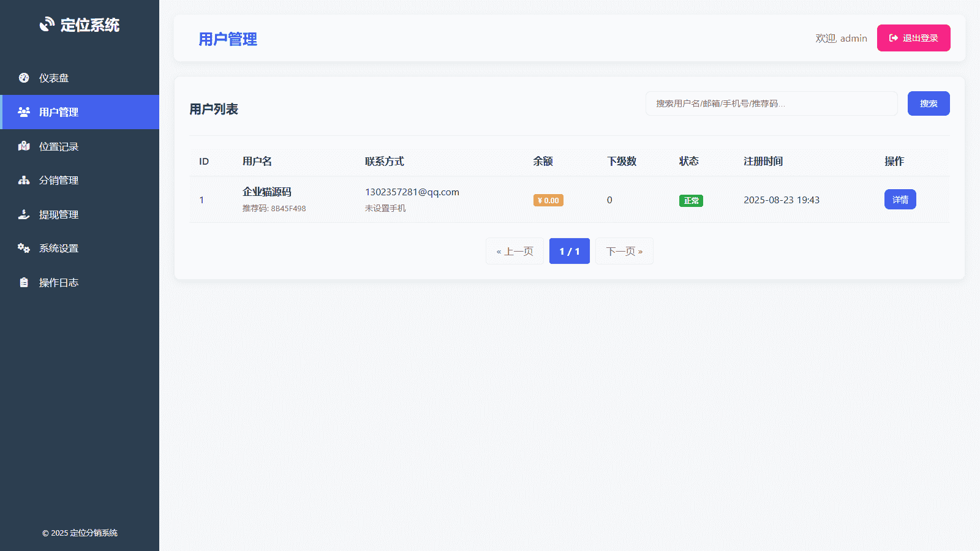The height and width of the screenshot is (551, 980).
Task: Click the green 正常 status badge
Action: coord(691,201)
